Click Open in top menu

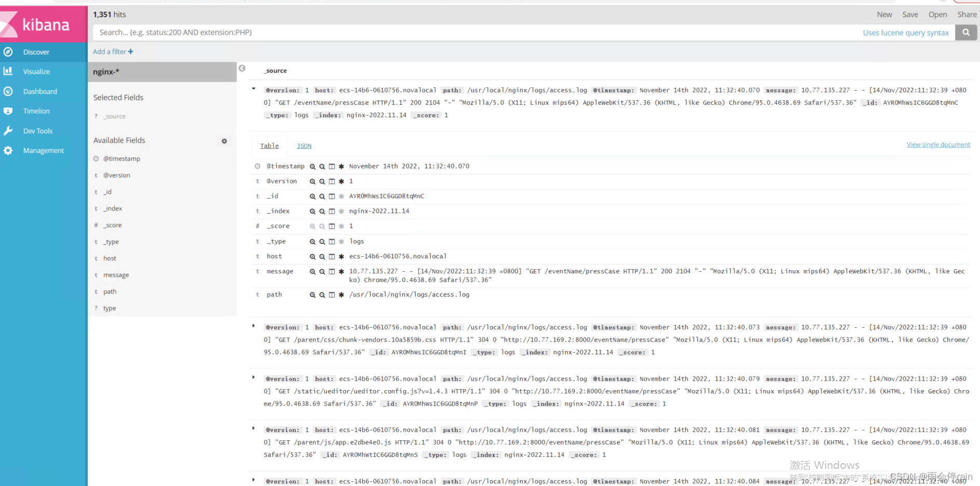click(x=937, y=15)
